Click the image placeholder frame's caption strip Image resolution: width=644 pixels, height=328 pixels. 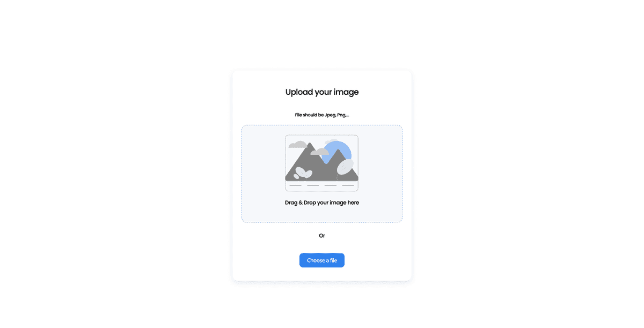tap(322, 186)
